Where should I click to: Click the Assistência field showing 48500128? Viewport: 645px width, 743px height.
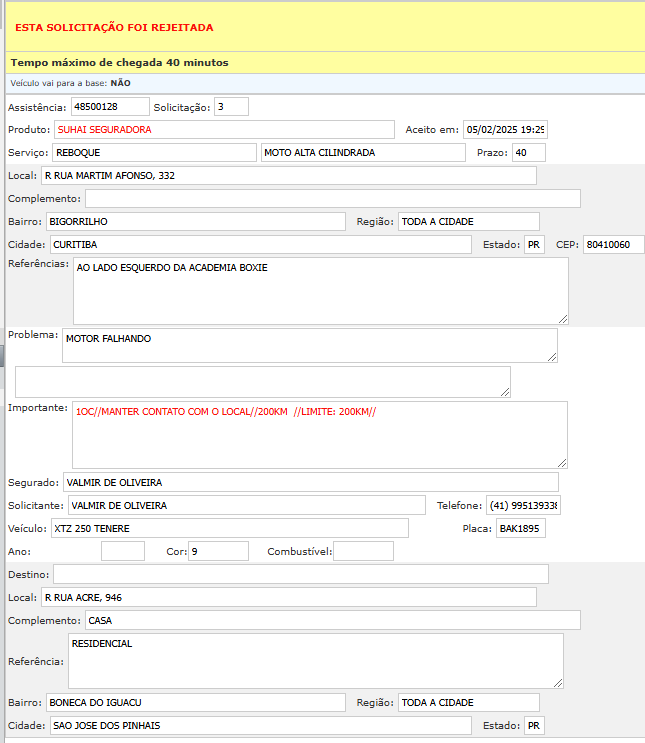(x=109, y=106)
